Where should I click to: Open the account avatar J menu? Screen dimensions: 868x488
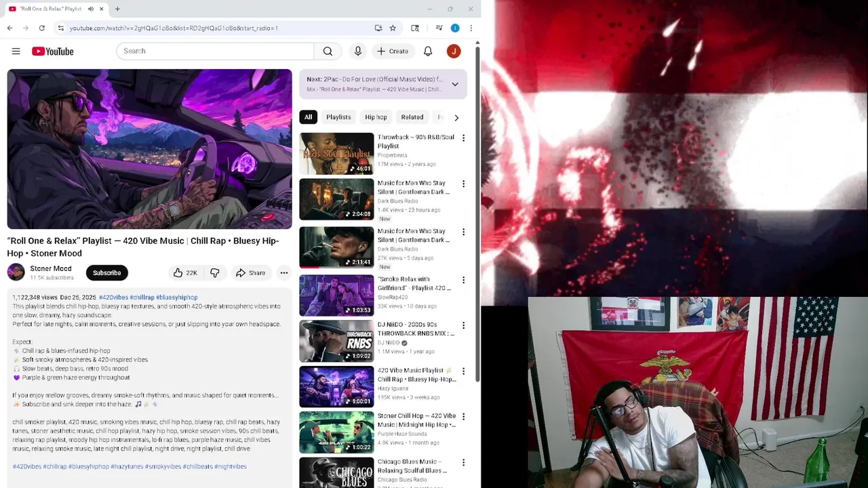[x=454, y=51]
